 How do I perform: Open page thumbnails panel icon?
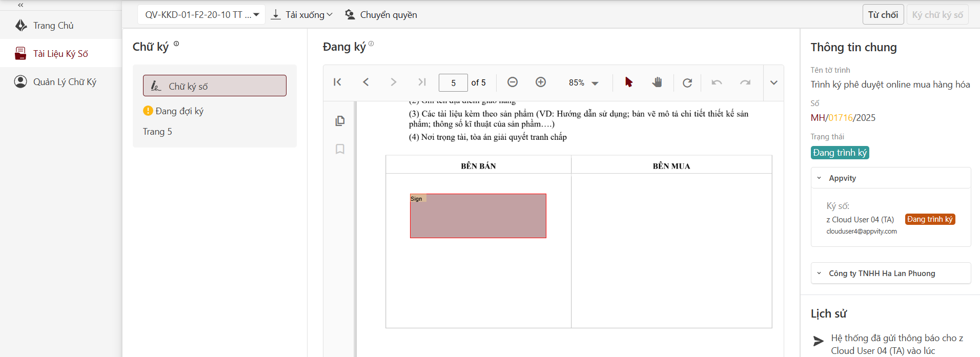pyautogui.click(x=340, y=121)
